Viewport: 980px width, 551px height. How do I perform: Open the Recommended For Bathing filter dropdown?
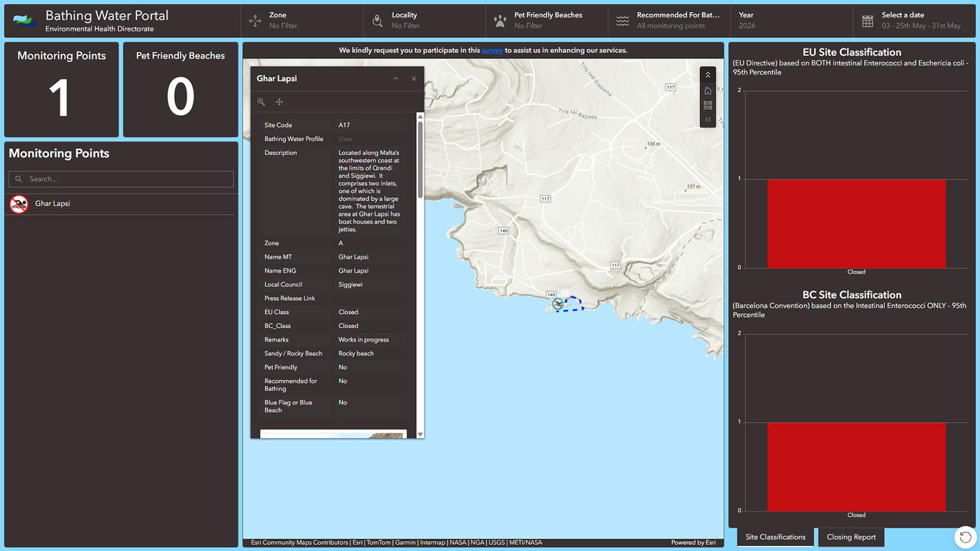pyautogui.click(x=670, y=21)
